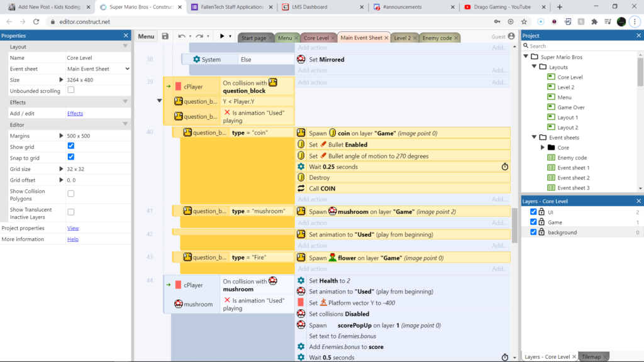Click cPlayer red icon in event 39
This screenshot has height=362, width=644.
coord(178,87)
